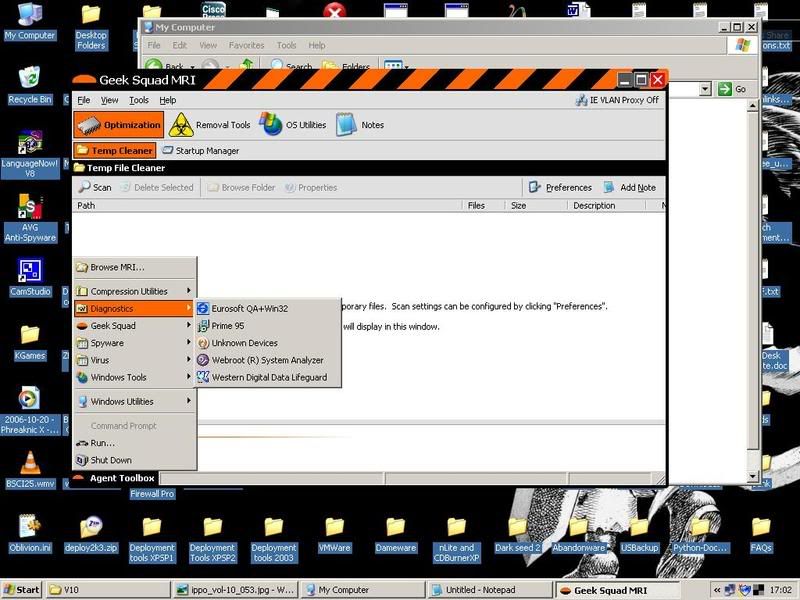The image size is (800, 600).
Task: Open the File menu in Geek Squad MRI
Action: 84,100
